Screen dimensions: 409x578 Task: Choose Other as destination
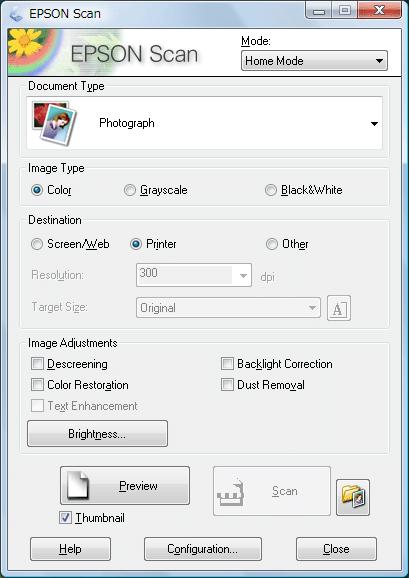pyautogui.click(x=272, y=244)
